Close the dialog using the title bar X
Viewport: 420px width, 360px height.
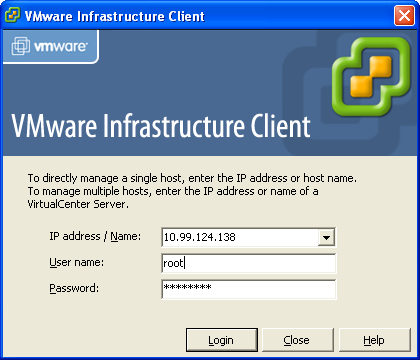404,16
